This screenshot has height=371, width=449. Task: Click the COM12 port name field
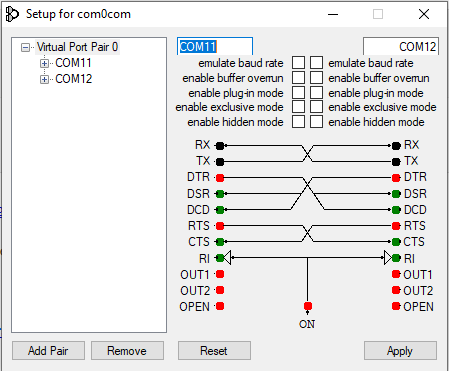[x=401, y=46]
